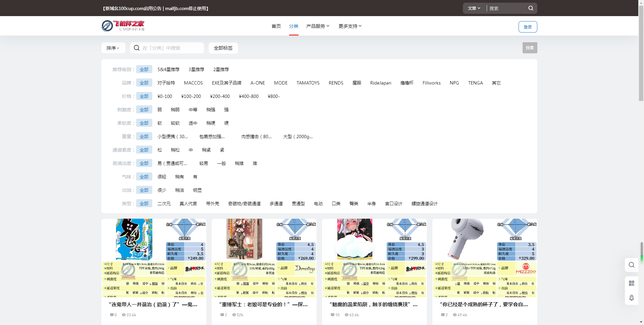The image size is (644, 325).
Task: Click the 全部标签 button
Action: (223, 48)
